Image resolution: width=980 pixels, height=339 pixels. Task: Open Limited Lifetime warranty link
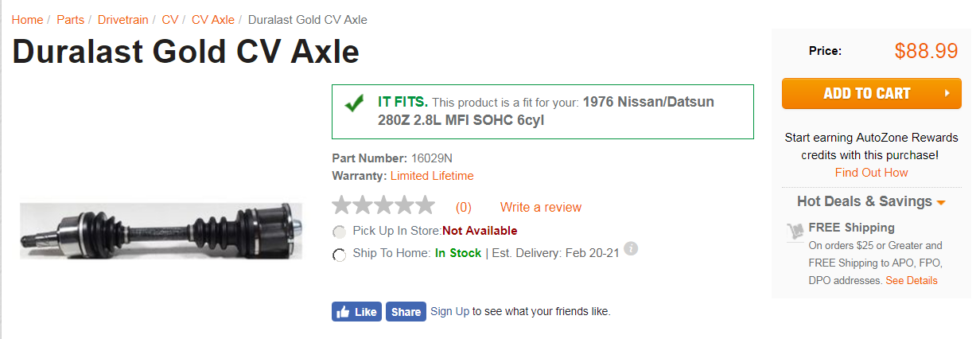coord(432,176)
